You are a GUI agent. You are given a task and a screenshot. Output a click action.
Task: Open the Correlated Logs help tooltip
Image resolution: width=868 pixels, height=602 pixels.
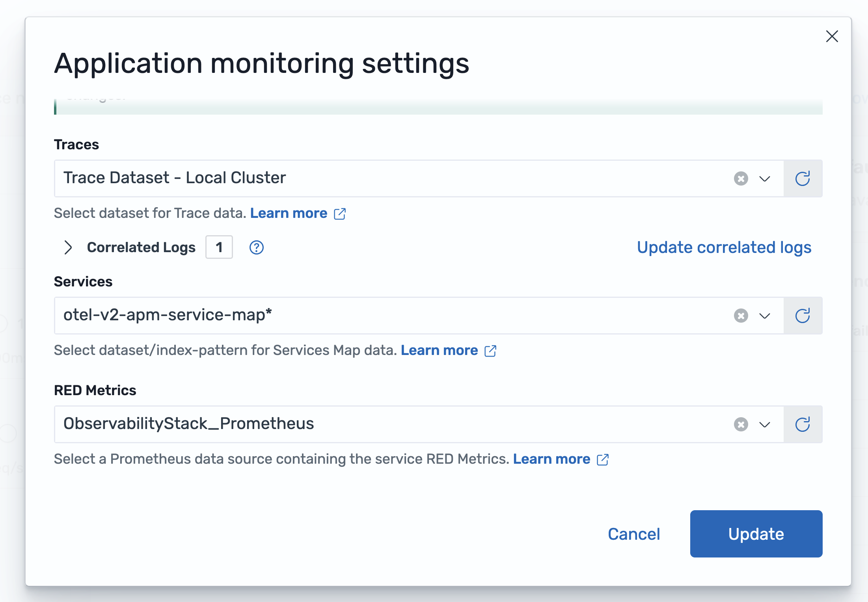(x=256, y=247)
